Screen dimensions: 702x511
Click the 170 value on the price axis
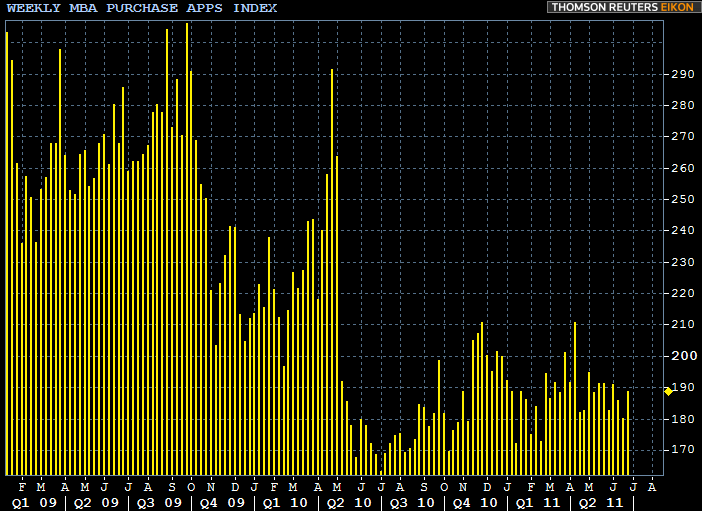pos(683,450)
